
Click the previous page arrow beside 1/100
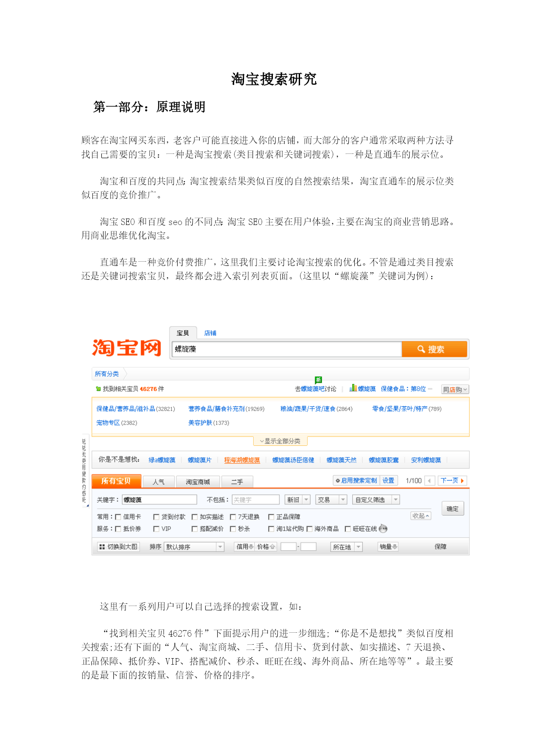[429, 481]
